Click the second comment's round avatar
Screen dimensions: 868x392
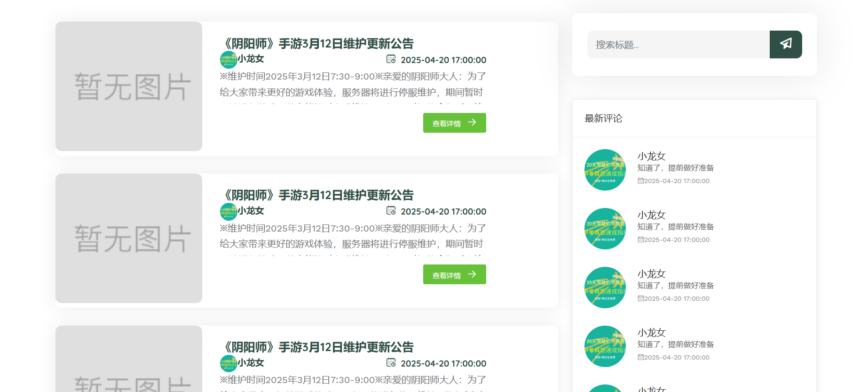(605, 229)
